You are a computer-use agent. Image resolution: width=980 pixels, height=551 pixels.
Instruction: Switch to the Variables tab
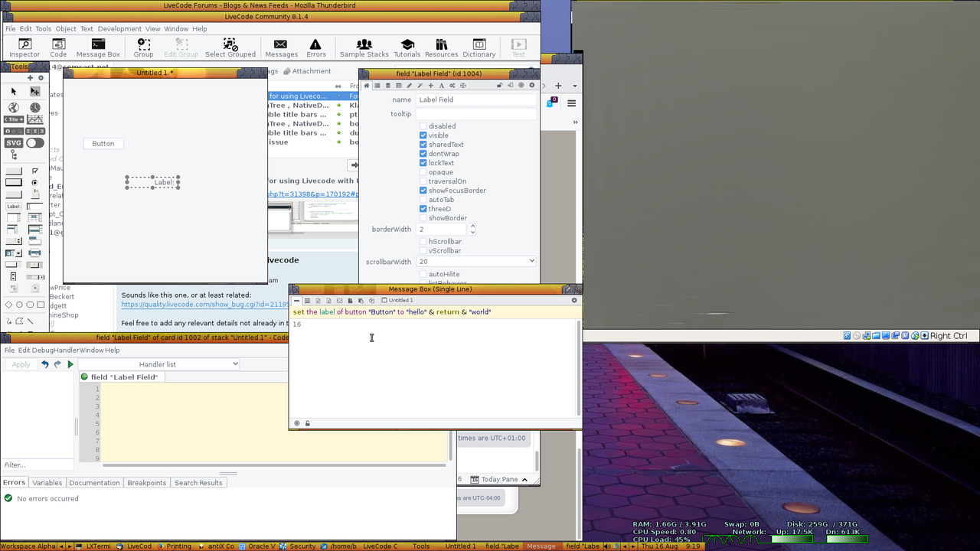(x=47, y=483)
